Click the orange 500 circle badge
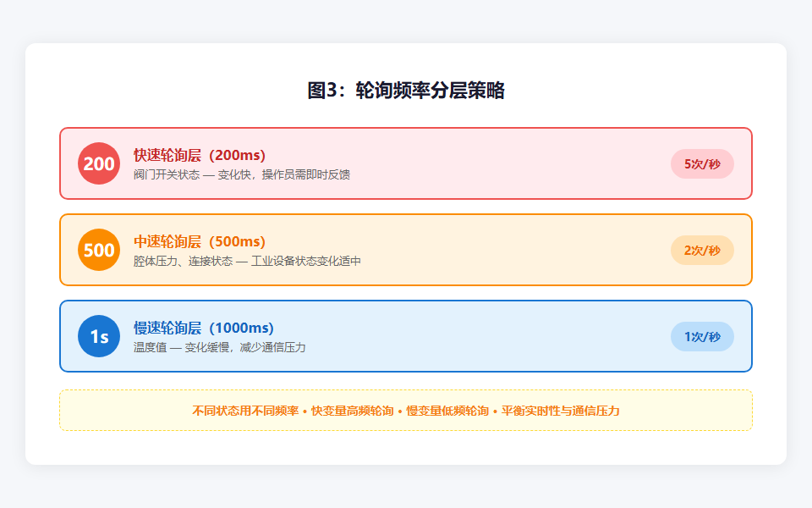This screenshot has width=812, height=508. tap(99, 250)
